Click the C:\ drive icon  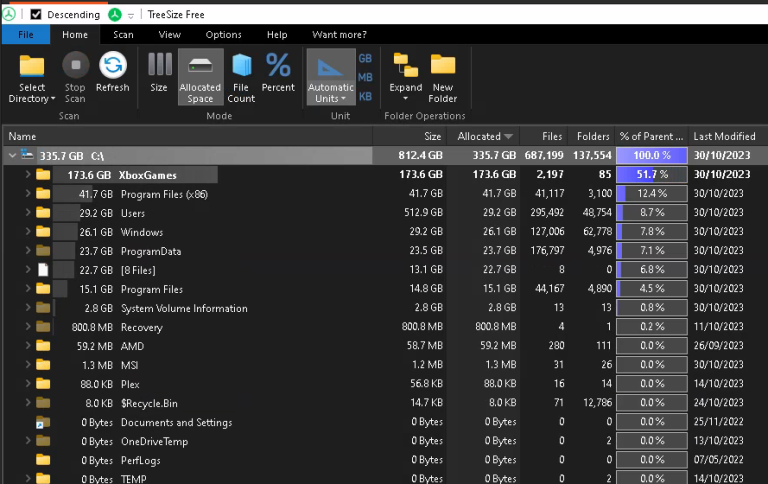pos(27,155)
